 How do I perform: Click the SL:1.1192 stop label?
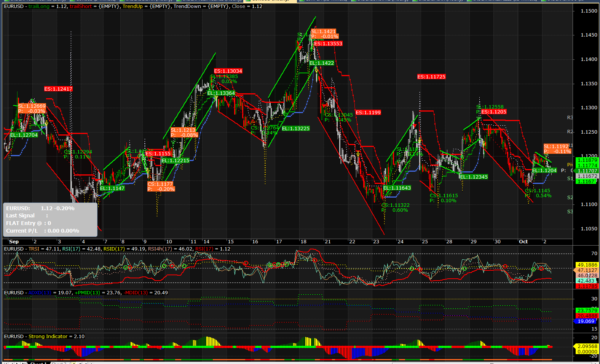tap(556, 146)
